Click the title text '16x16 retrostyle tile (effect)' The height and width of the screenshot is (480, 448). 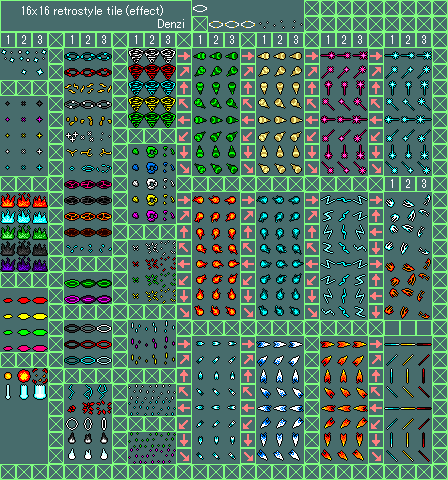tap(92, 11)
